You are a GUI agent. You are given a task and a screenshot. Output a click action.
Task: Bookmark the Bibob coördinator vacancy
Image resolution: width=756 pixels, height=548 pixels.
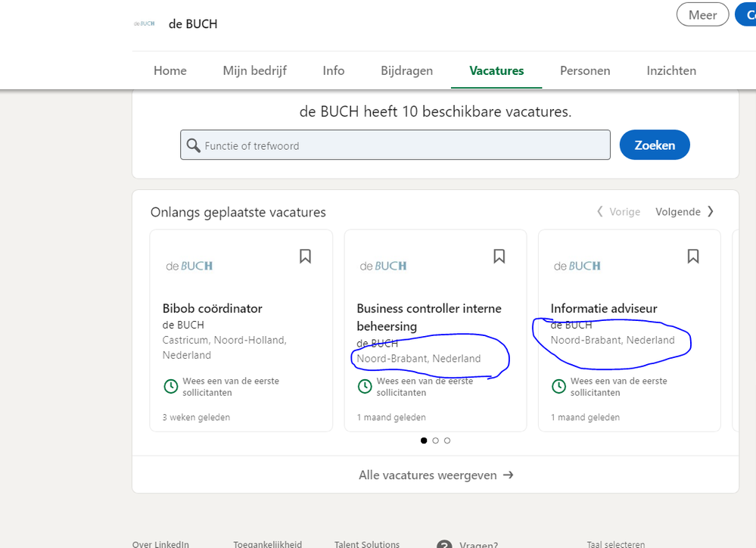click(x=305, y=257)
